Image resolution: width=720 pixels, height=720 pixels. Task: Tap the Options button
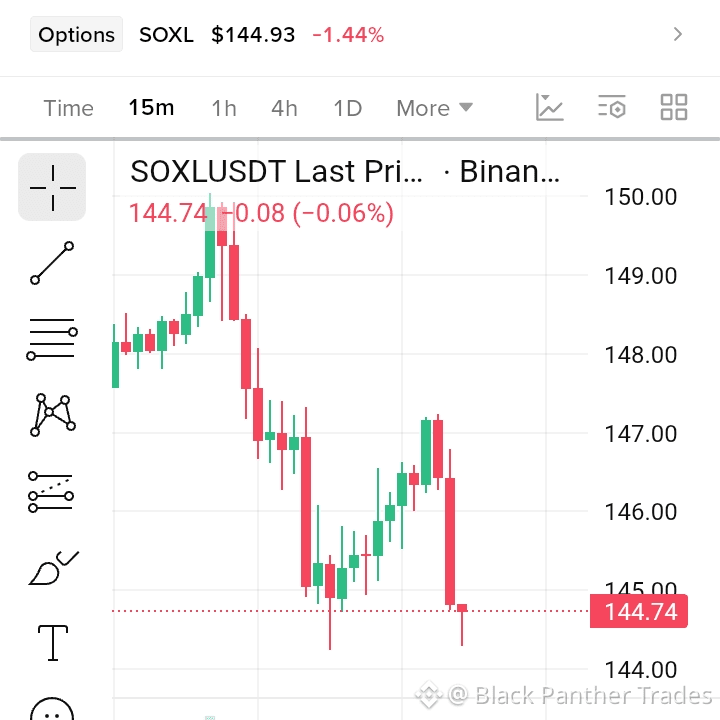(76, 34)
